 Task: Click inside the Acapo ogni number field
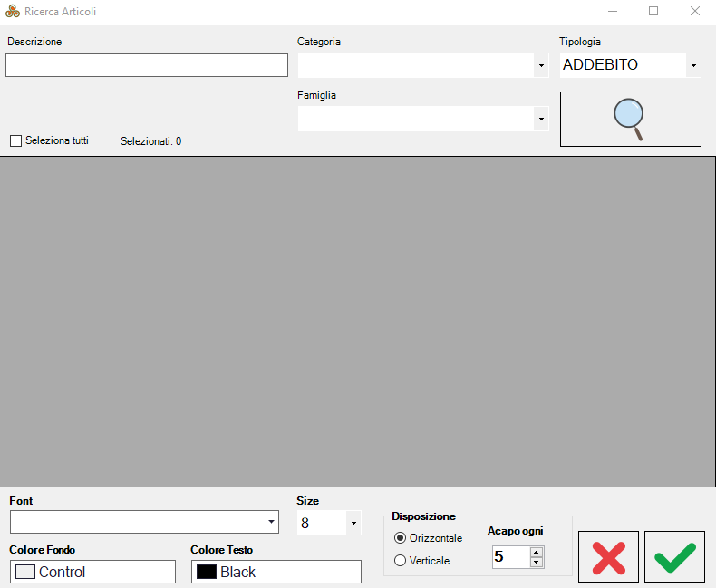[509, 556]
